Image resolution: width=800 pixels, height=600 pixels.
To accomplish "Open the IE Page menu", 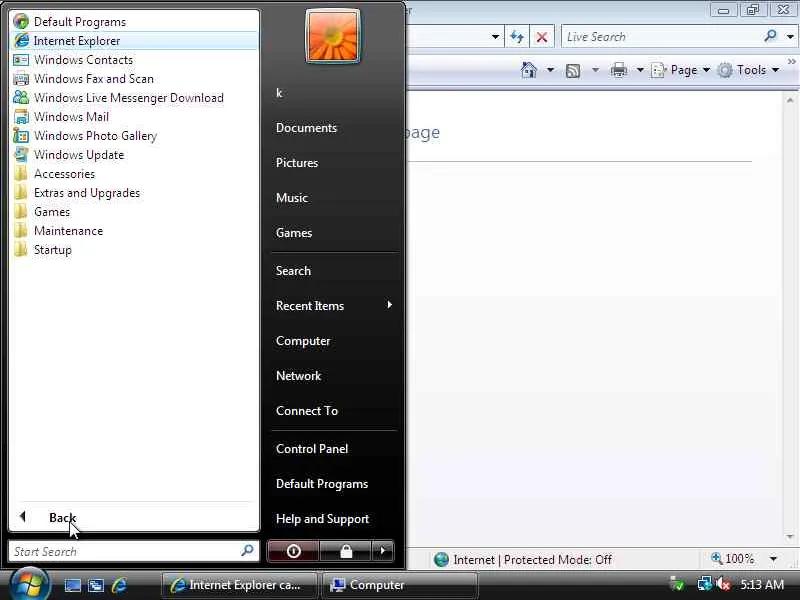I will click(681, 70).
